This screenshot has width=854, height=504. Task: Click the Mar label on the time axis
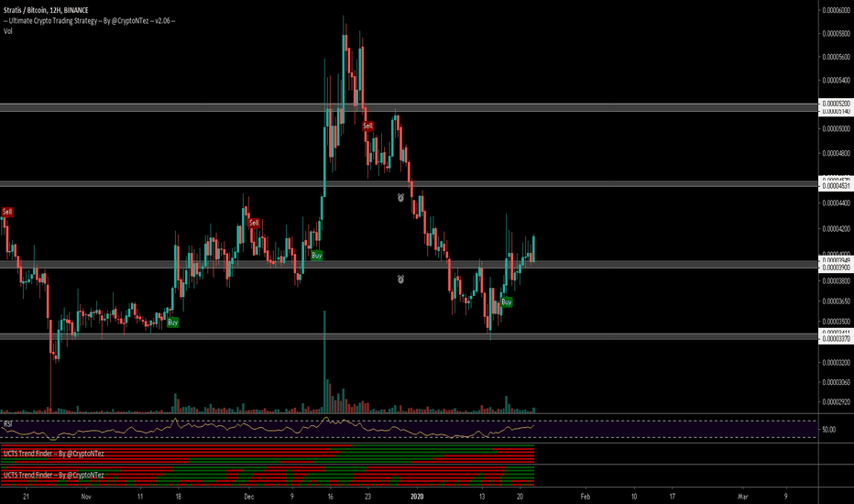[x=743, y=497]
